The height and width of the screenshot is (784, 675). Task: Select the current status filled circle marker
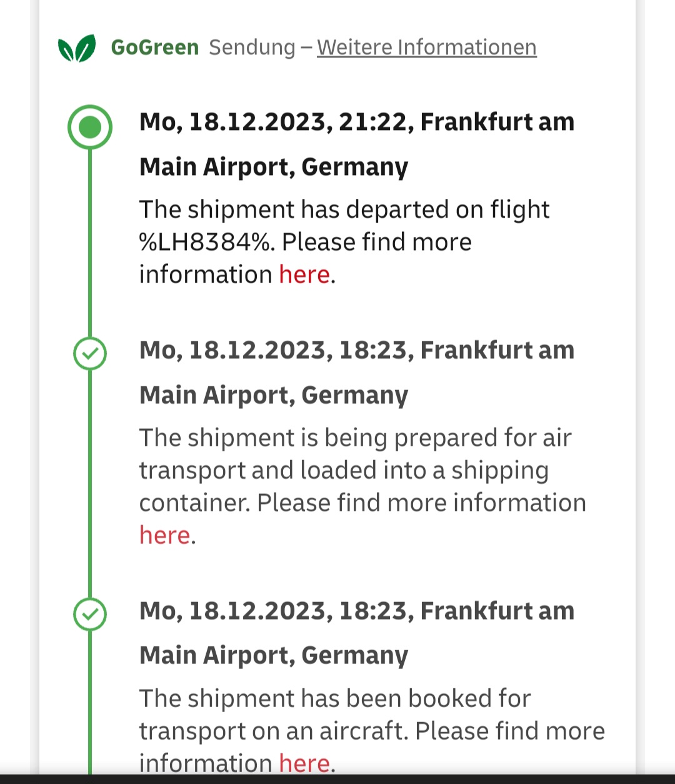pos(90,128)
